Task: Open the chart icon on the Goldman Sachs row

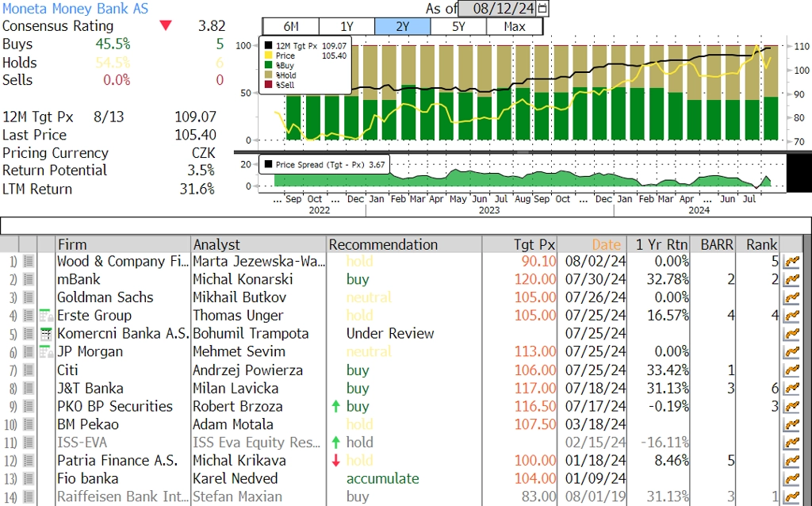Action: [x=791, y=297]
